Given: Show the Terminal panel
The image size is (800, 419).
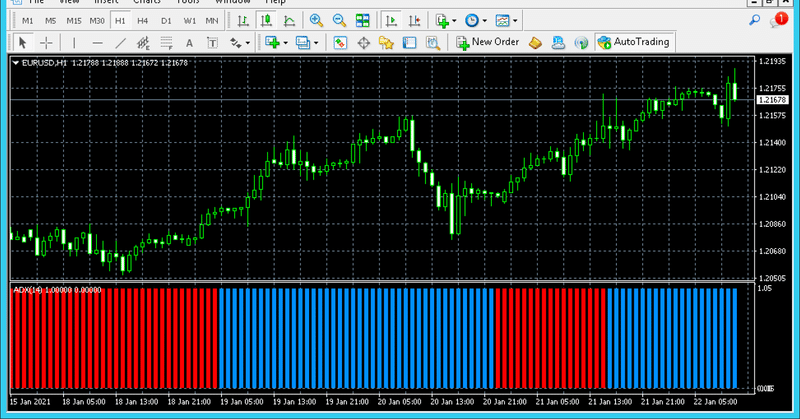Looking at the screenshot, I should [x=409, y=42].
